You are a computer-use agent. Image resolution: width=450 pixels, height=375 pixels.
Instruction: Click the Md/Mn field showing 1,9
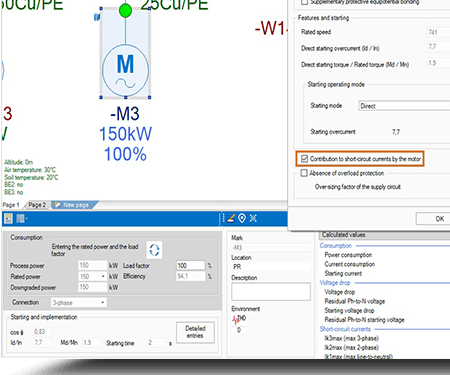91,342
